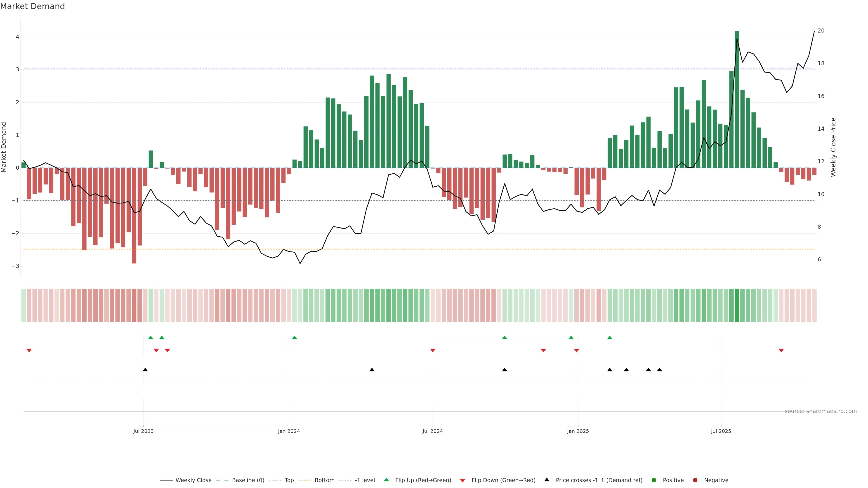Screen dimensions: 868x488
Task: Click the black triangle Price crosses legend icon
Action: pyautogui.click(x=547, y=480)
